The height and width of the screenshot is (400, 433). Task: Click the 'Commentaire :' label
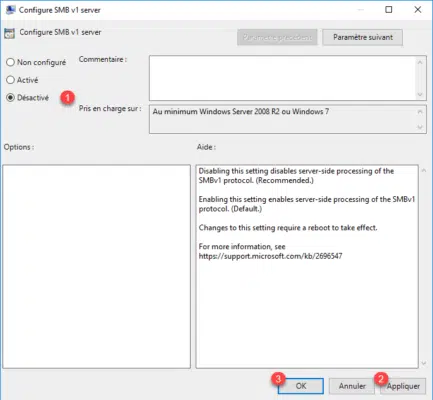(x=103, y=60)
